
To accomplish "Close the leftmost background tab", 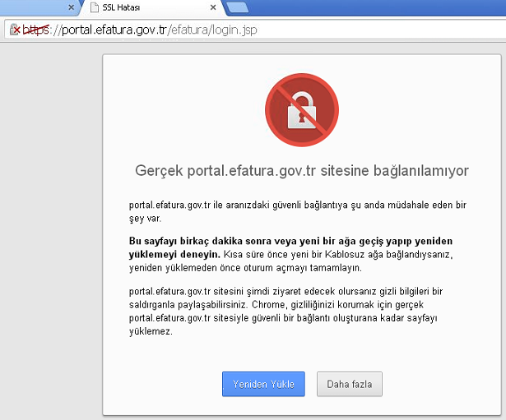I will 71,8.
